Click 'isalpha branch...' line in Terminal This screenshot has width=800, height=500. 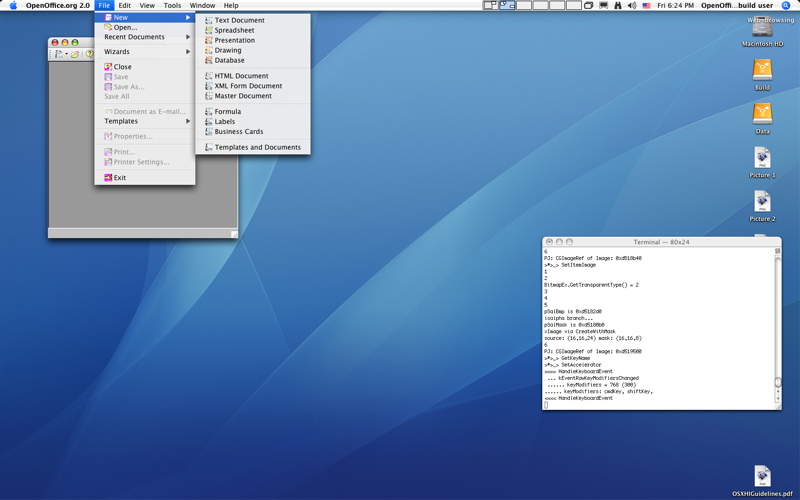click(568, 318)
